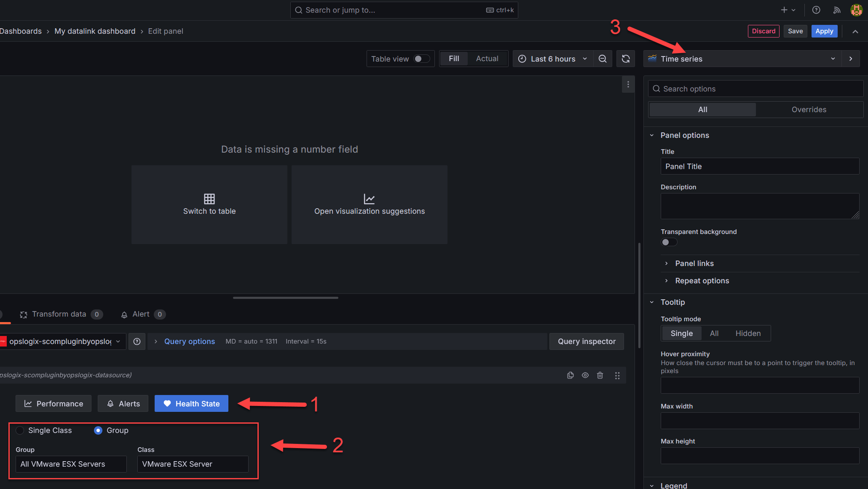Select the Single Class radio button

(19, 430)
